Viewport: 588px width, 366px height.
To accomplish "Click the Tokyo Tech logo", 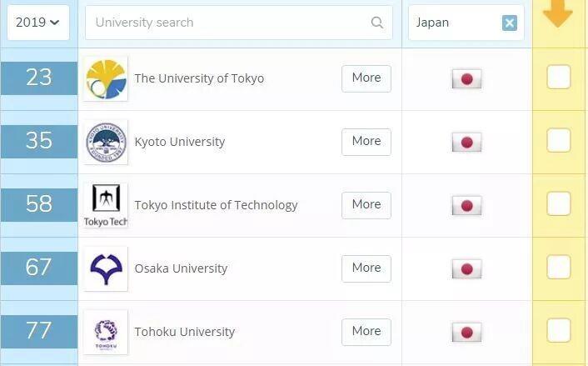I will pos(106,206).
